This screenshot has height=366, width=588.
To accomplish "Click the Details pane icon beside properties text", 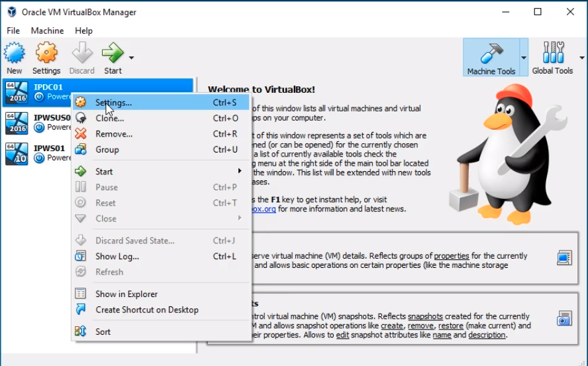I will click(563, 257).
